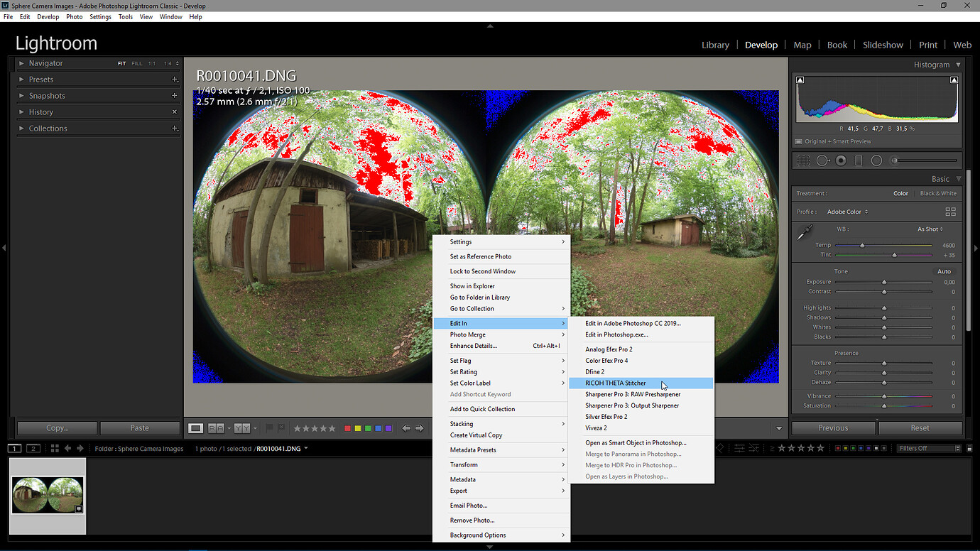The height and width of the screenshot is (551, 980).
Task: Go to previous photo arrow in toolbar
Action: [x=406, y=428]
